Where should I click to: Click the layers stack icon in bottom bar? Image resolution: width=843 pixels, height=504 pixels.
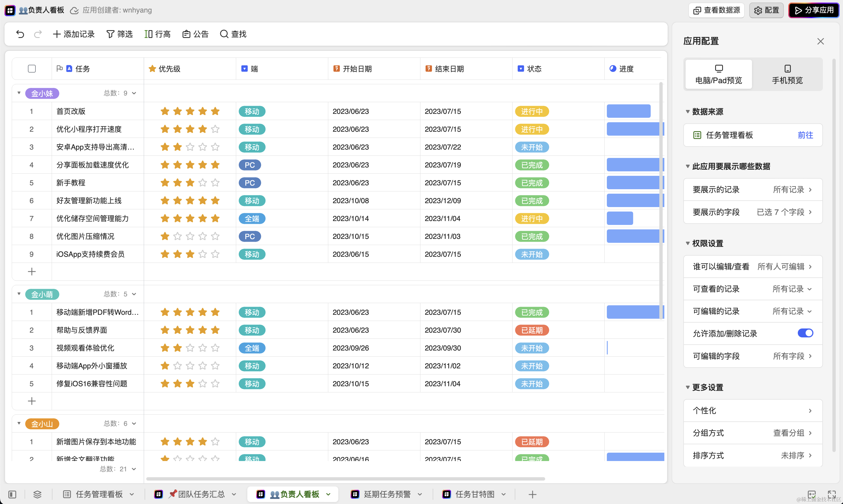37,494
